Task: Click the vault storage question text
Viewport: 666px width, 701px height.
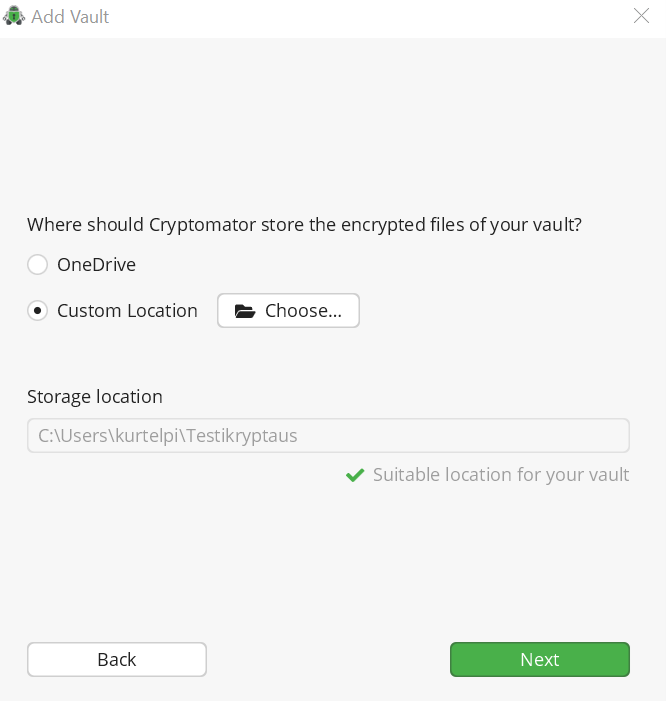Action: point(304,225)
